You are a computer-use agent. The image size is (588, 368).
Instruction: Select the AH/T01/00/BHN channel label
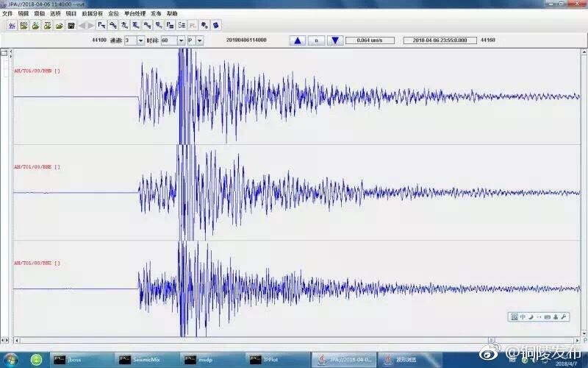coord(37,71)
